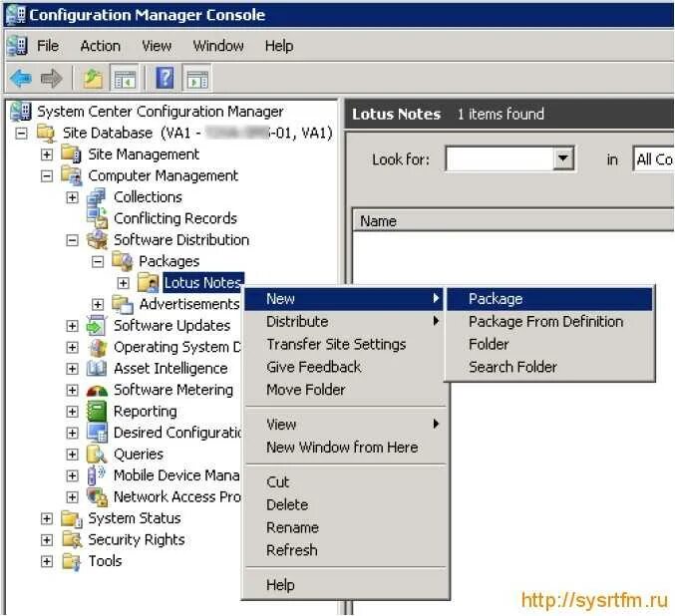Click the Site Management node icon
Viewport: 675px width, 616px height.
point(71,154)
